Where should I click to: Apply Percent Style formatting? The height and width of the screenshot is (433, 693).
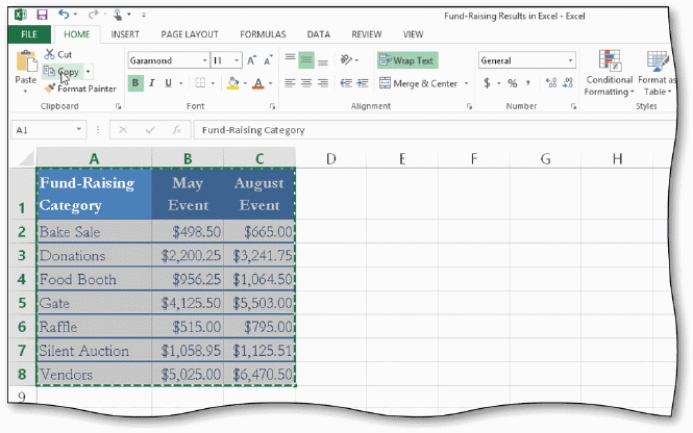tap(512, 83)
